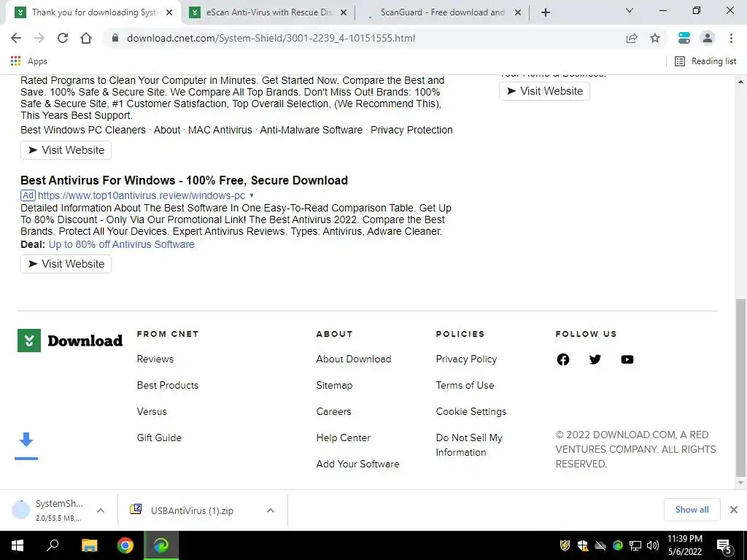
Task: Open Privacy Protection link
Action: [411, 130]
